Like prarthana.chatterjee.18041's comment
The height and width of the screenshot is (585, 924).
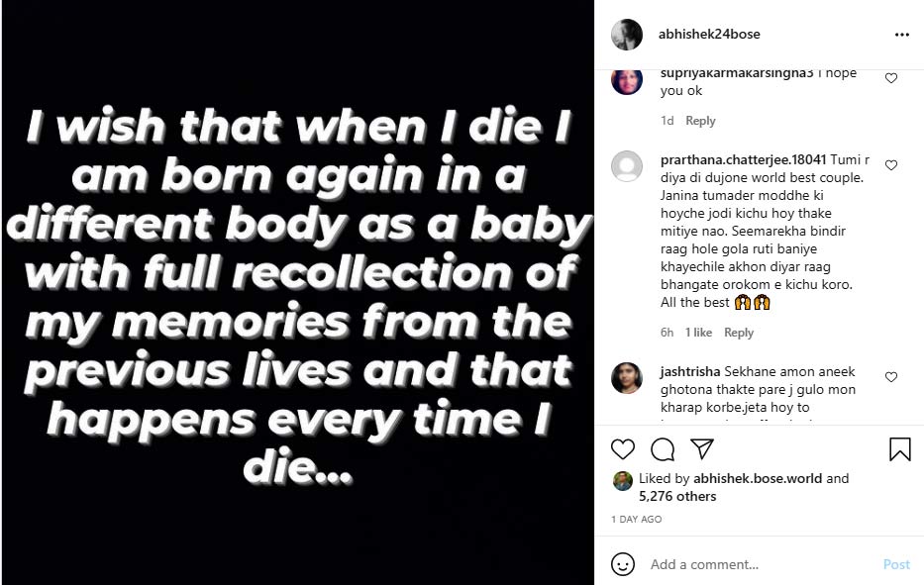pos(891,165)
